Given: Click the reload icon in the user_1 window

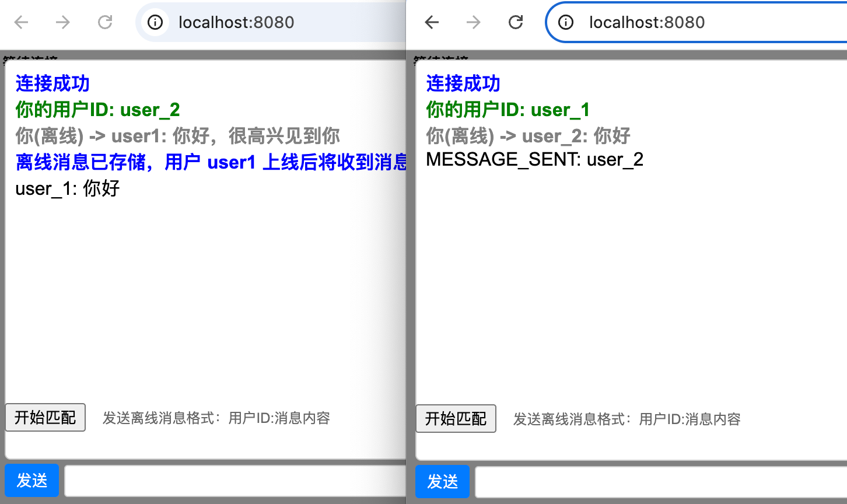Looking at the screenshot, I should tap(516, 22).
